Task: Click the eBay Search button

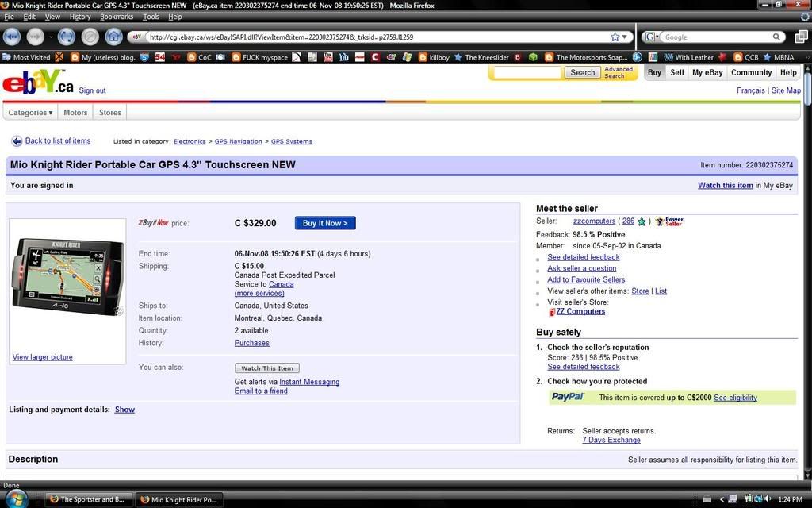Action: coord(583,72)
